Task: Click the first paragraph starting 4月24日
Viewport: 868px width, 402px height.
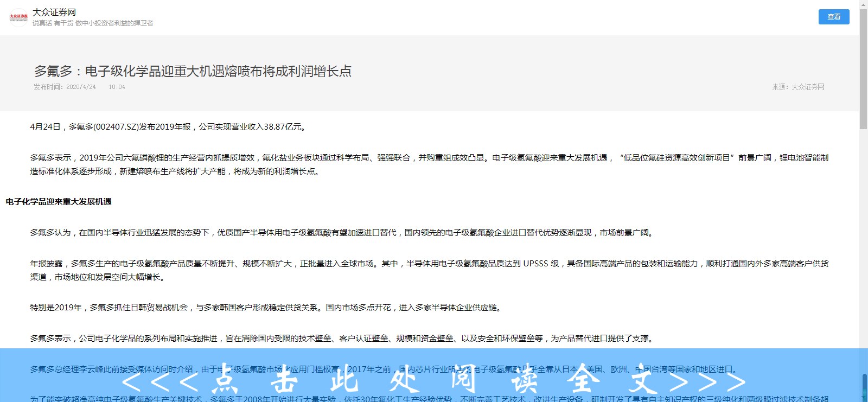Action: [x=169, y=127]
